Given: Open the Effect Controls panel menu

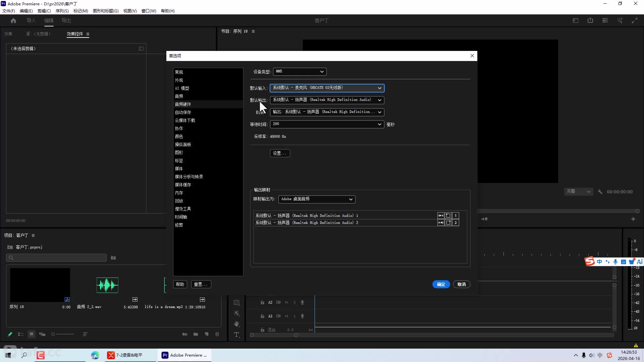Looking at the screenshot, I should tap(88, 34).
